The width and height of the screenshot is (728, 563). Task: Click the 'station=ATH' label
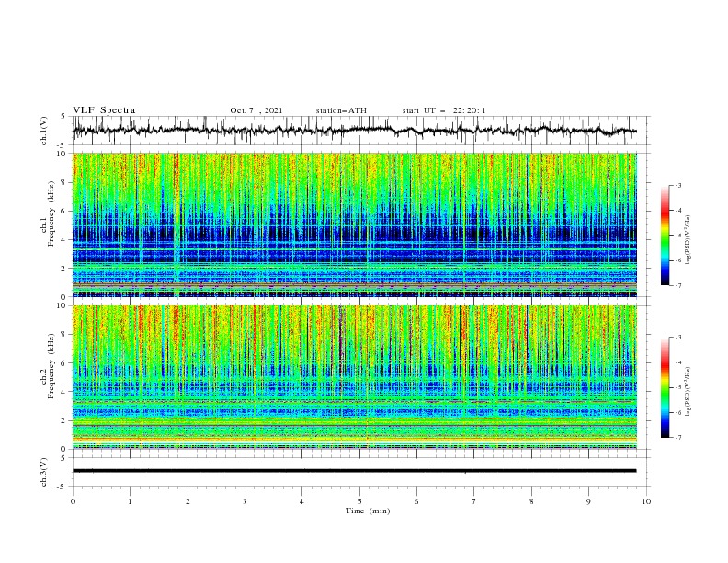(x=341, y=110)
